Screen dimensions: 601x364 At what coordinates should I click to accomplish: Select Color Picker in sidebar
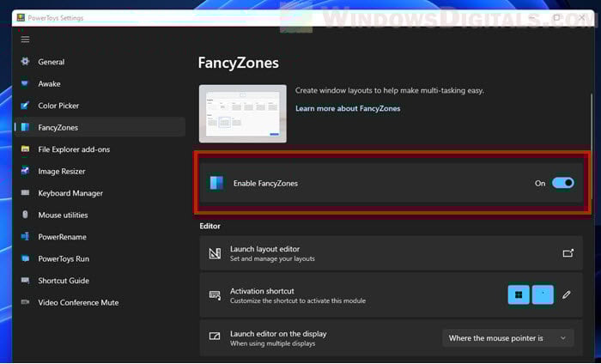click(x=100, y=106)
